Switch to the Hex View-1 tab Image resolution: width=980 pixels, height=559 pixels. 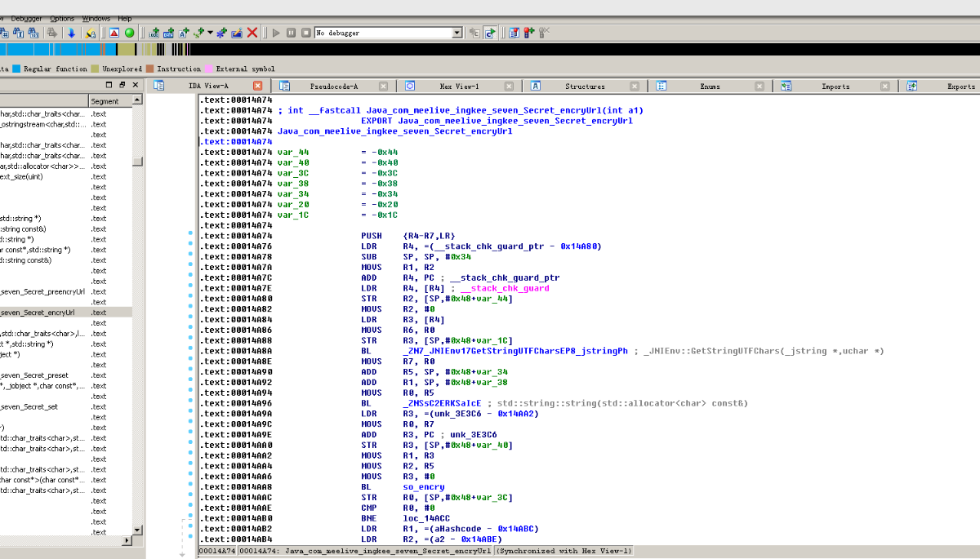pyautogui.click(x=459, y=86)
